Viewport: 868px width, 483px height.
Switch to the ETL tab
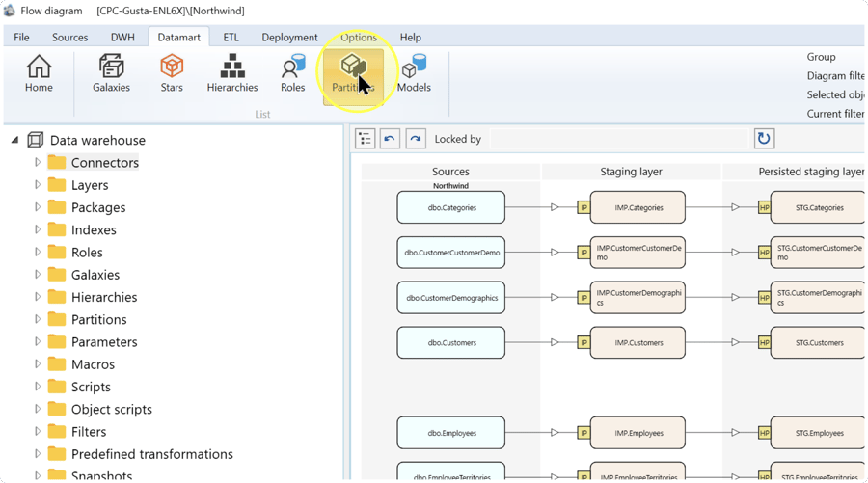[x=231, y=37]
